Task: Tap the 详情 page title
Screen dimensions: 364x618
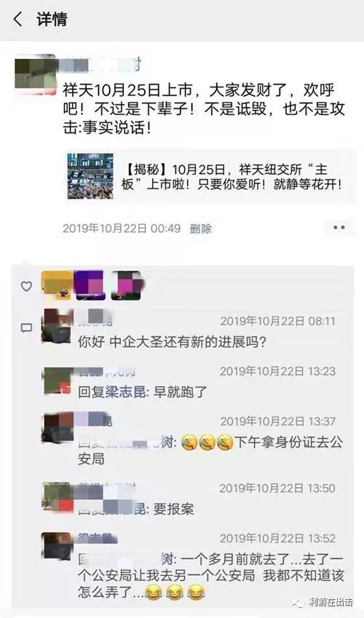Action: tap(52, 19)
